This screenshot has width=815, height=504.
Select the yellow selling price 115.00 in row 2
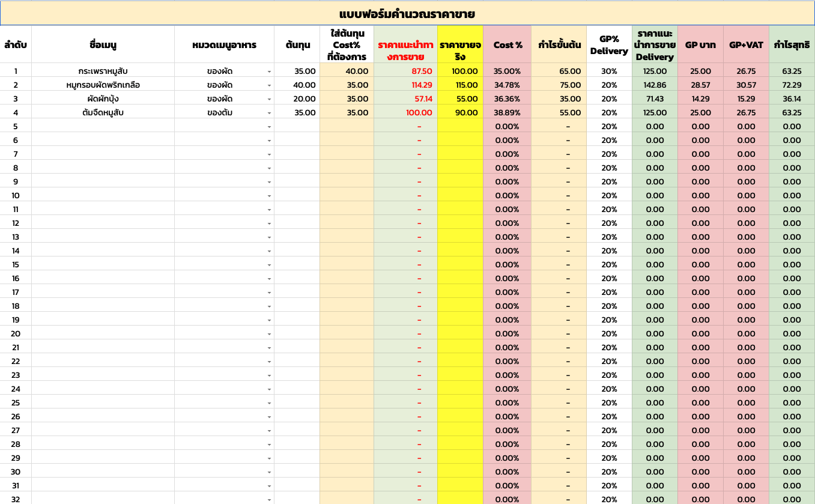point(461,85)
